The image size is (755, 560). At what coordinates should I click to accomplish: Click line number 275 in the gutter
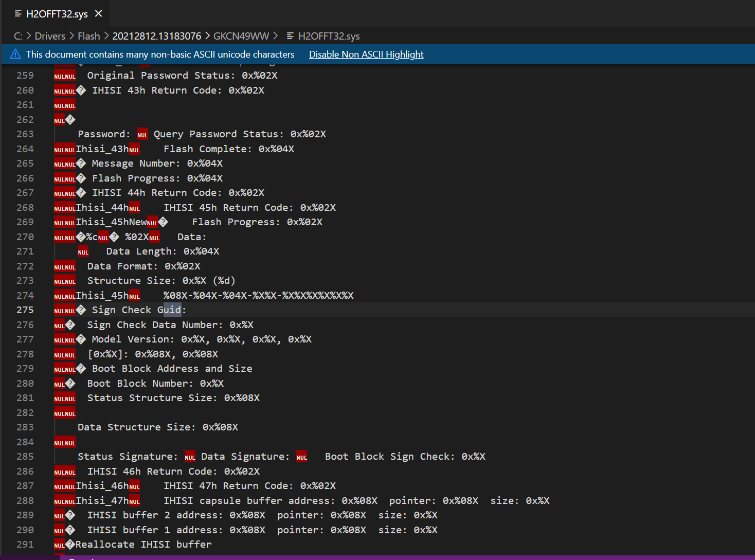coord(25,310)
